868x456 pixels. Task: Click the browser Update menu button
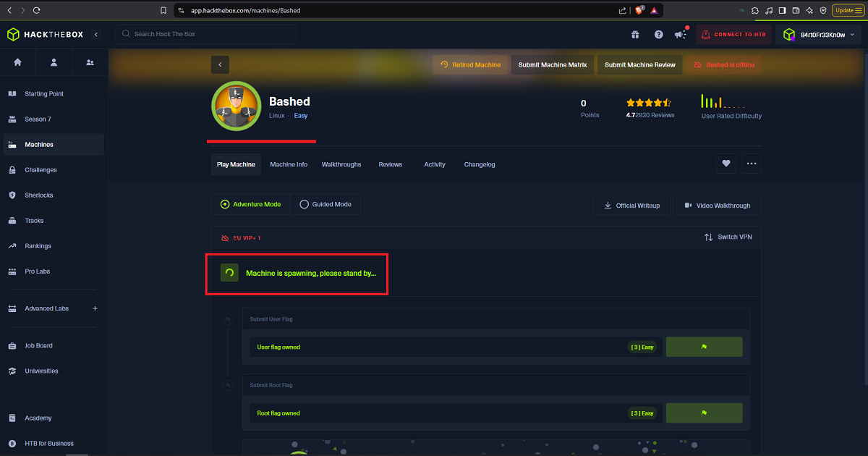(848, 10)
